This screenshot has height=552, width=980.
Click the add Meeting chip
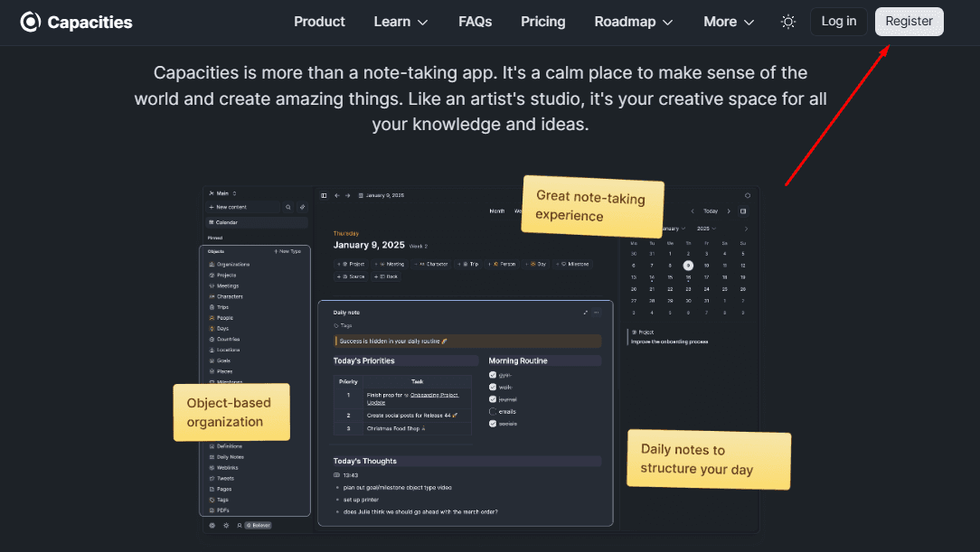click(x=390, y=264)
